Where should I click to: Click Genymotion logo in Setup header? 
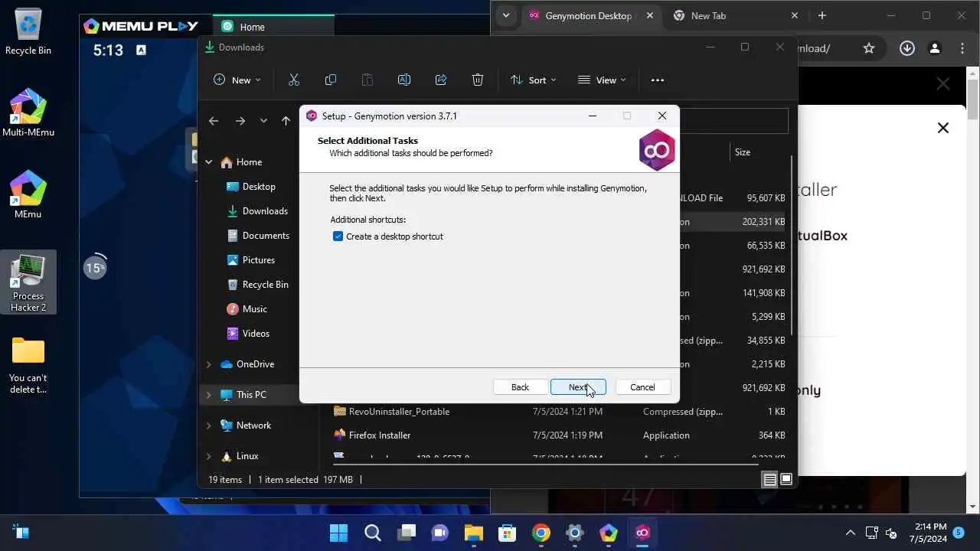(x=657, y=150)
